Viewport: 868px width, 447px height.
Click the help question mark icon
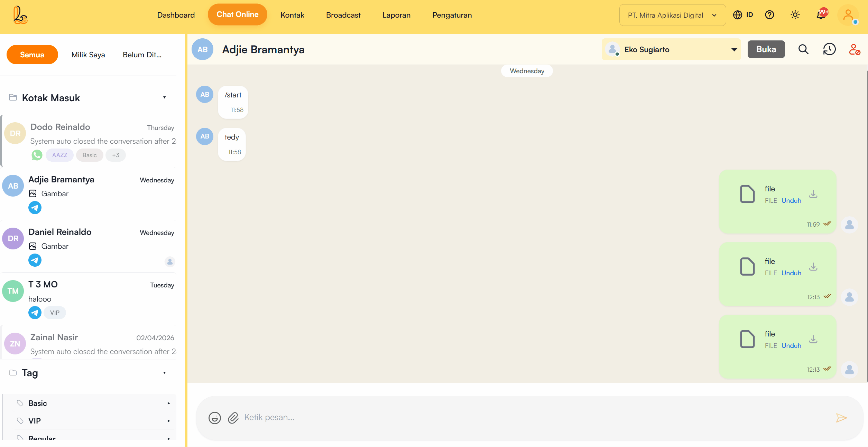[769, 15]
